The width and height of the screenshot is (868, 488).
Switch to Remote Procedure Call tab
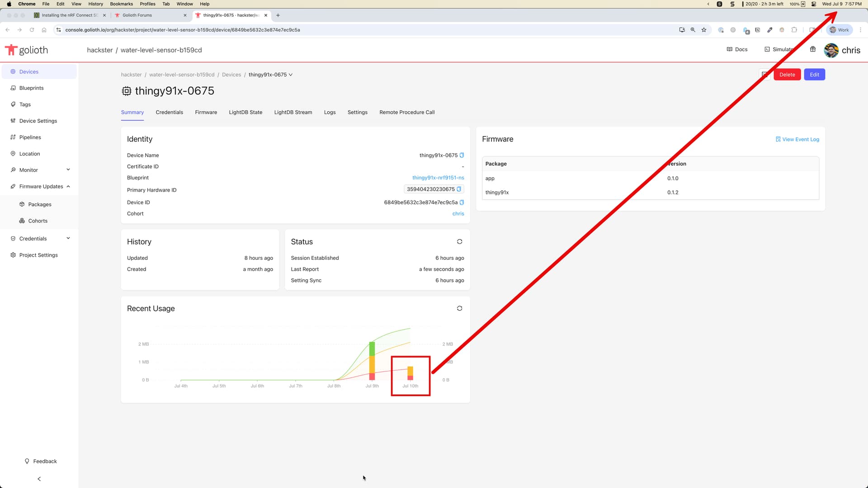pos(407,113)
